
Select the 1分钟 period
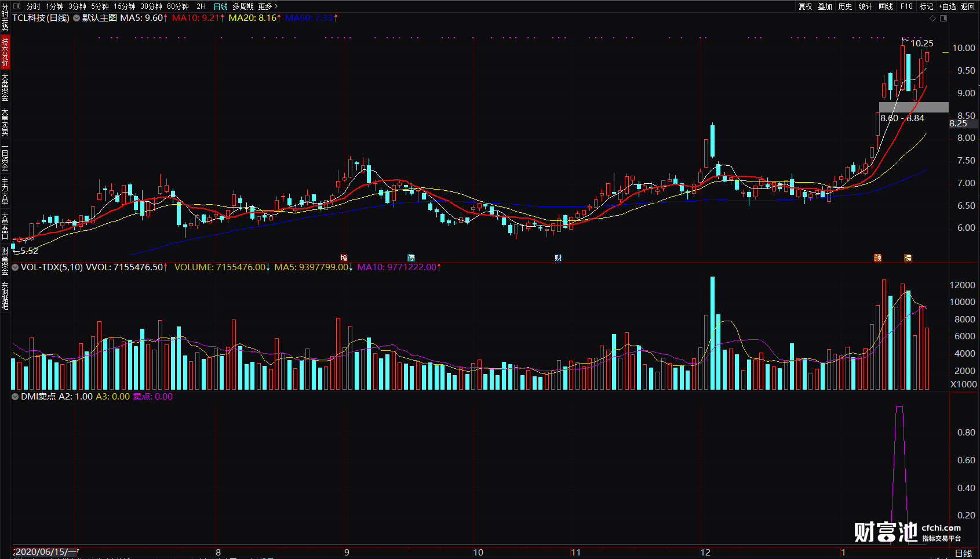(54, 6)
